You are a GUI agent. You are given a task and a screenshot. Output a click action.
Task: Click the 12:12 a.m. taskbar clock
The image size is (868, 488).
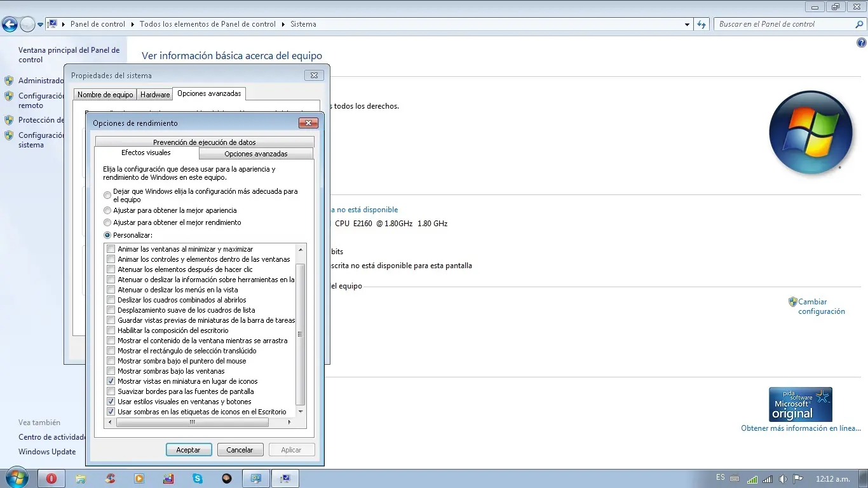tap(833, 478)
